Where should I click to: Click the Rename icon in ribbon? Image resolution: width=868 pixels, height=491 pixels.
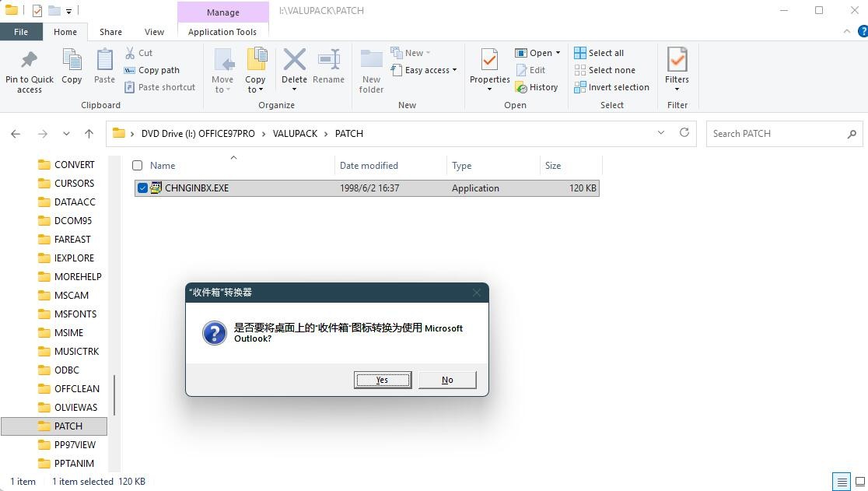tap(328, 61)
